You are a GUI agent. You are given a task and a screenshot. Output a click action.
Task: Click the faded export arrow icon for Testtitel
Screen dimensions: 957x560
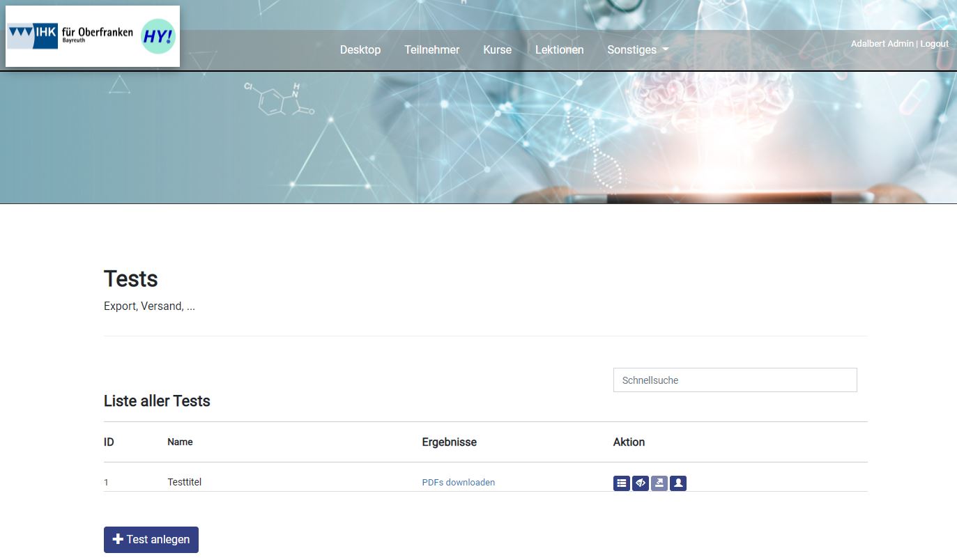659,483
